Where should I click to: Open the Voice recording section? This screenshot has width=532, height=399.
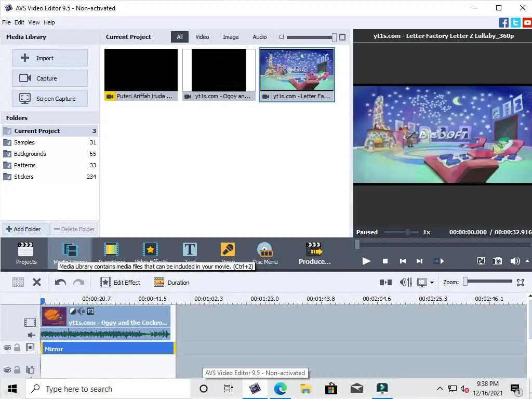(x=228, y=253)
